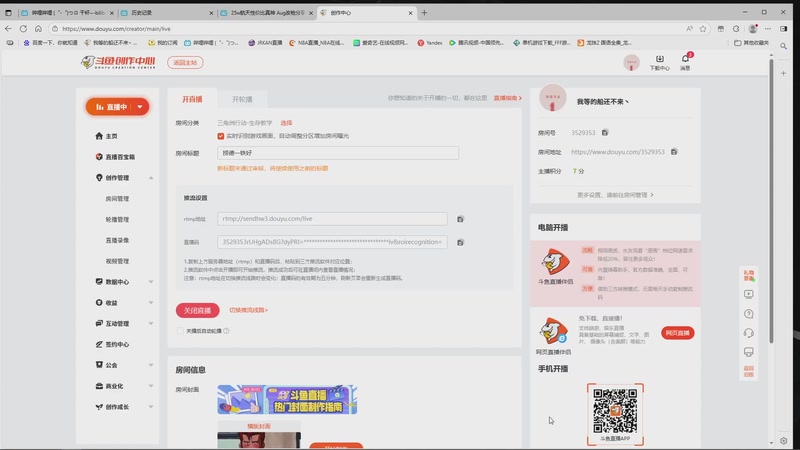Click the browser home button
Image resolution: width=800 pixels, height=450 pixels.
coord(38,29)
